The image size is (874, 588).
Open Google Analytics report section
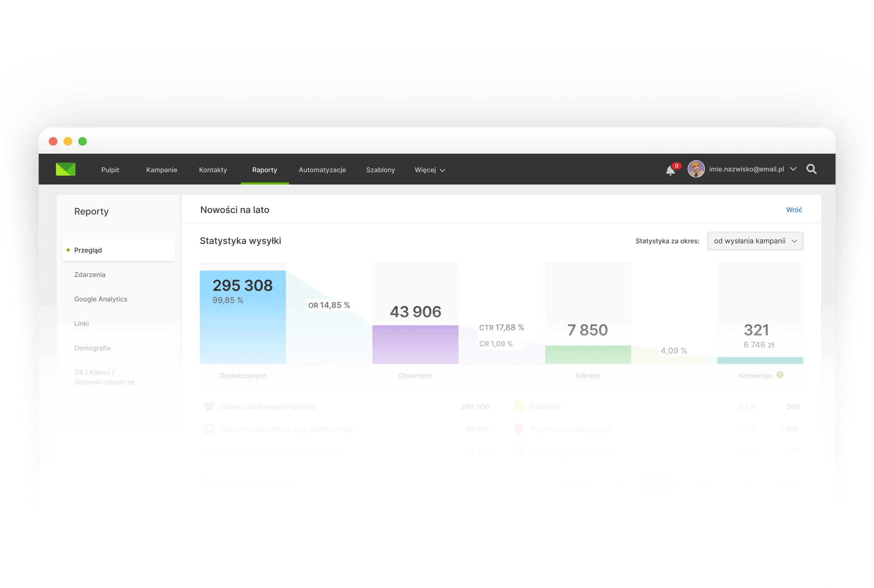point(101,299)
